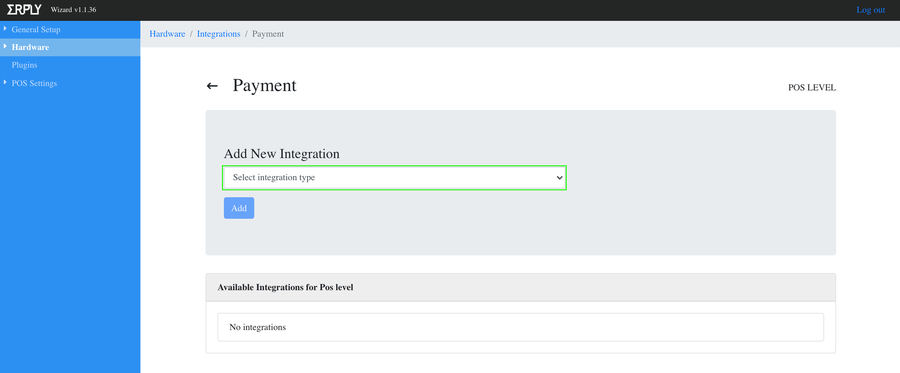Click the Payment breadcrumb text
900x373 pixels.
tap(268, 34)
